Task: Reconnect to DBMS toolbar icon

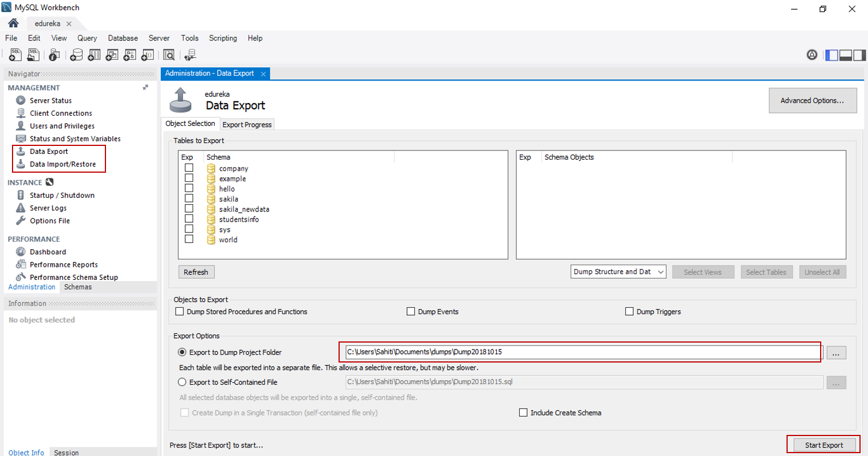Action: point(190,55)
